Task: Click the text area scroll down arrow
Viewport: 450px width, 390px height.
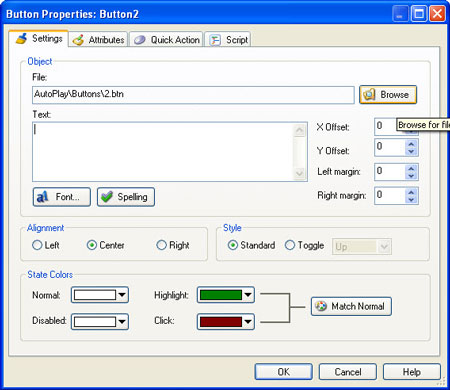Action: click(x=300, y=173)
